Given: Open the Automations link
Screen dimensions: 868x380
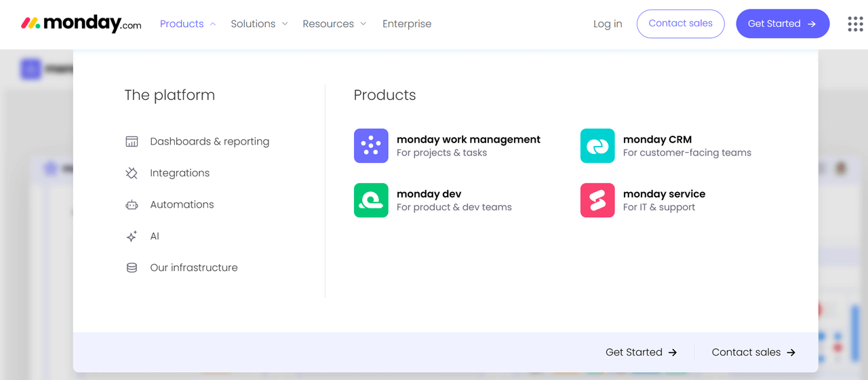Looking at the screenshot, I should [x=182, y=205].
